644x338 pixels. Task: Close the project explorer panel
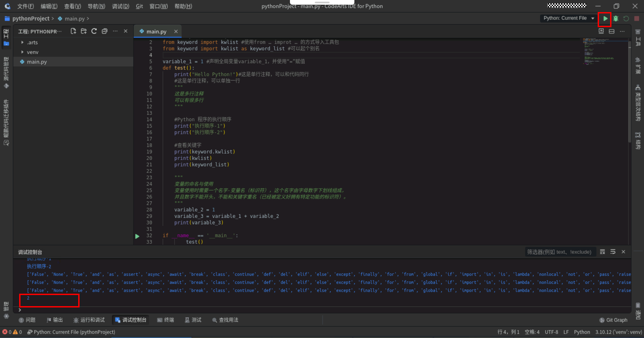[x=126, y=31]
